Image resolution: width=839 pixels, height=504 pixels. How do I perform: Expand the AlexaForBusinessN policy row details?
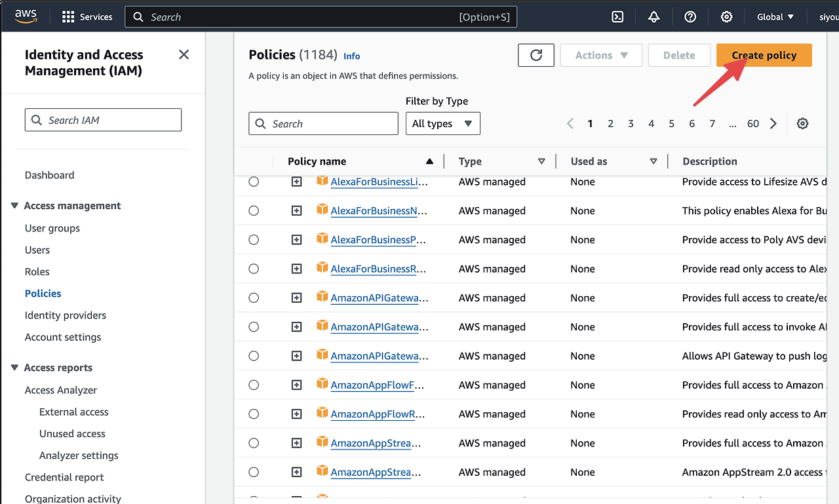pos(296,210)
